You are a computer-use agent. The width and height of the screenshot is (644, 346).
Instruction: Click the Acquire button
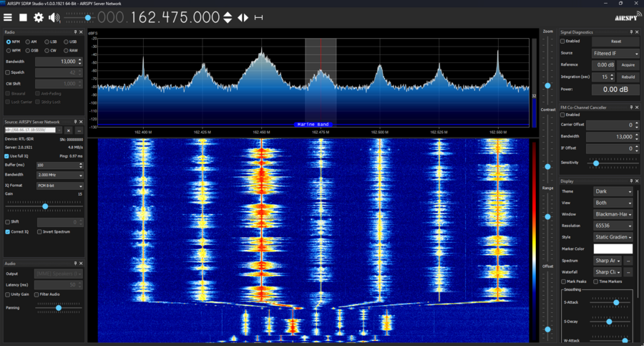tap(628, 65)
